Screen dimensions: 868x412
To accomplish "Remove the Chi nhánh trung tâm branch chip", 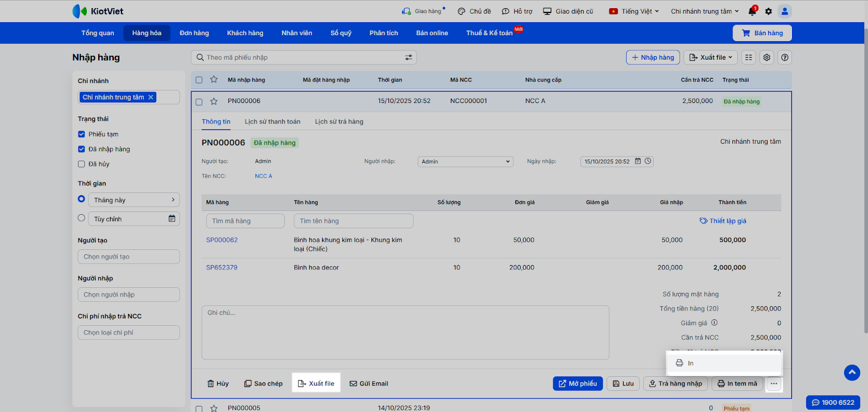I will (x=151, y=97).
